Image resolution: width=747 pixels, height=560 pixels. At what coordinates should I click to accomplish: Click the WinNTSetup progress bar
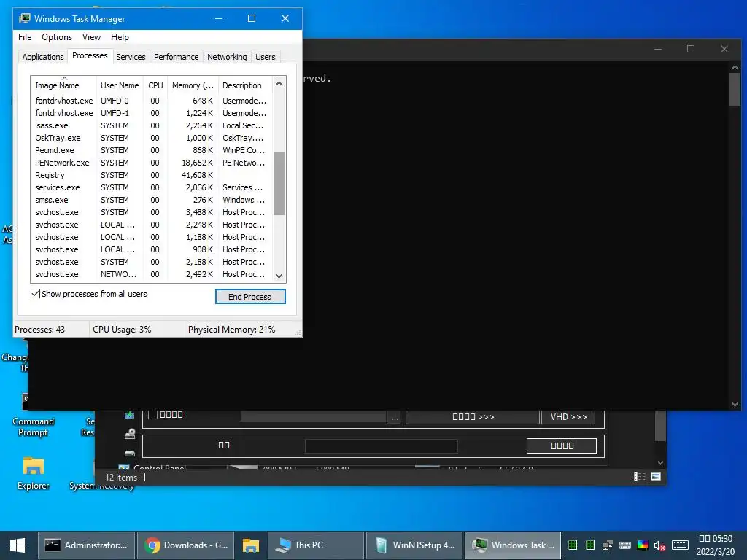tap(381, 446)
